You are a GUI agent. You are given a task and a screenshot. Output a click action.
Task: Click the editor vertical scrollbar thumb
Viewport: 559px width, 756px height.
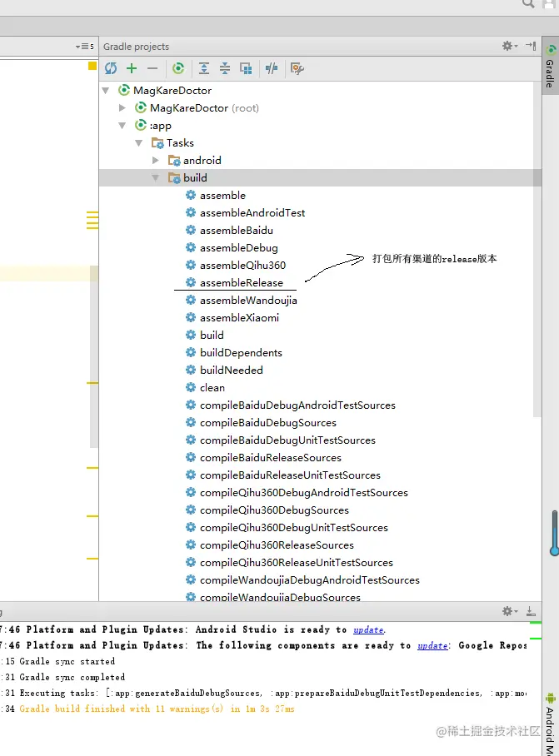[x=94, y=357]
